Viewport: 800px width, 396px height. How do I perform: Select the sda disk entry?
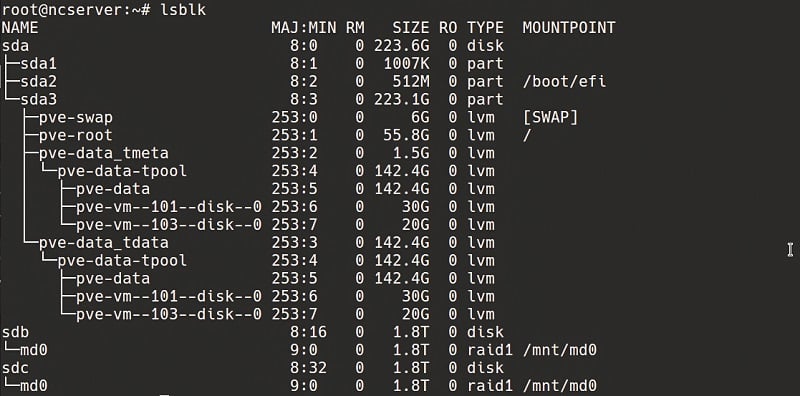pos(16,45)
